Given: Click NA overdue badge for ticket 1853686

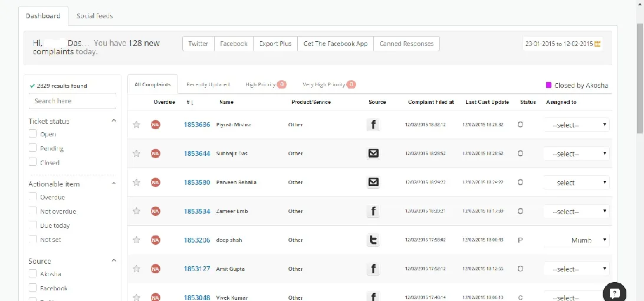Looking at the screenshot, I should [155, 125].
